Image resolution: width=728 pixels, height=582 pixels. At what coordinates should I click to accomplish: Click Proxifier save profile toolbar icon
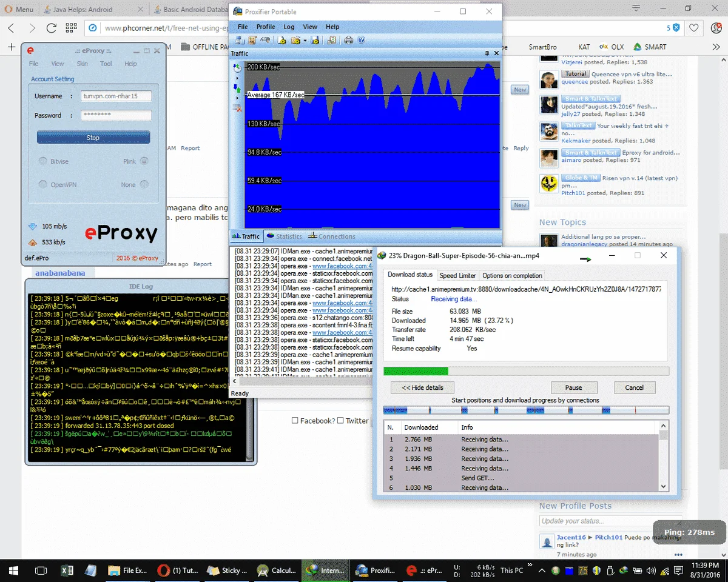(x=316, y=40)
